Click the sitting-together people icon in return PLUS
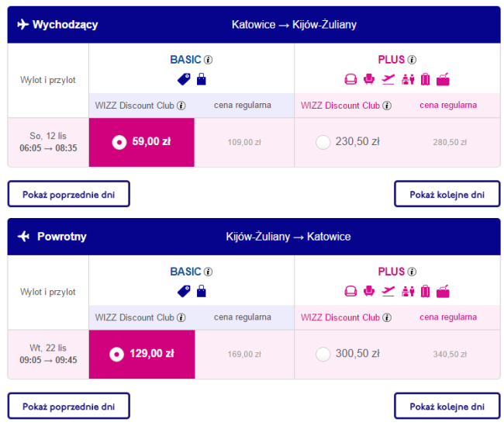The width and height of the screenshot is (504, 426). click(408, 291)
